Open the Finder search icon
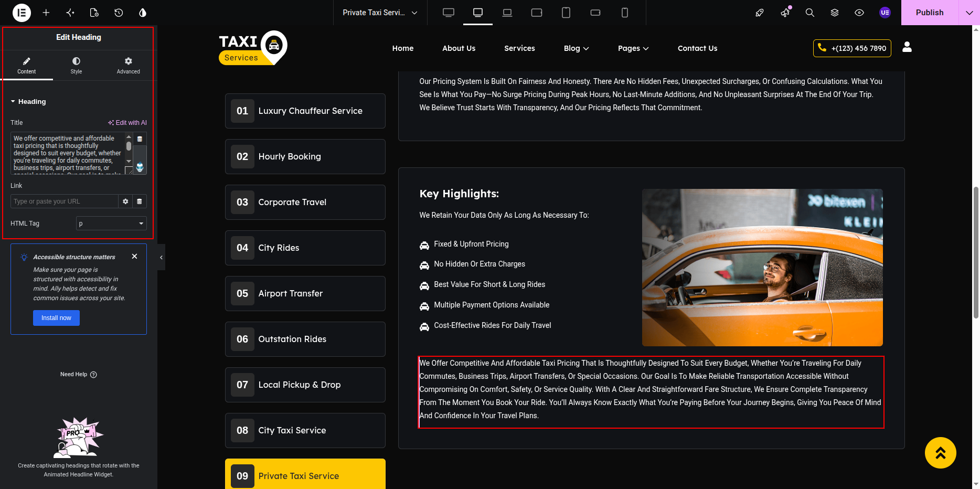Screen dimensions: 980x489 [x=810, y=13]
